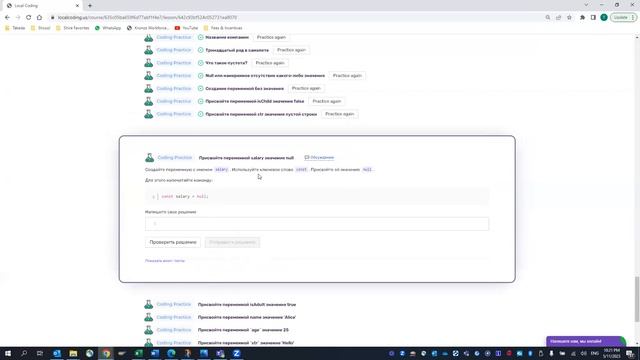
Task: Open the Fees & Incentives bookmark folder
Action: 223,28
